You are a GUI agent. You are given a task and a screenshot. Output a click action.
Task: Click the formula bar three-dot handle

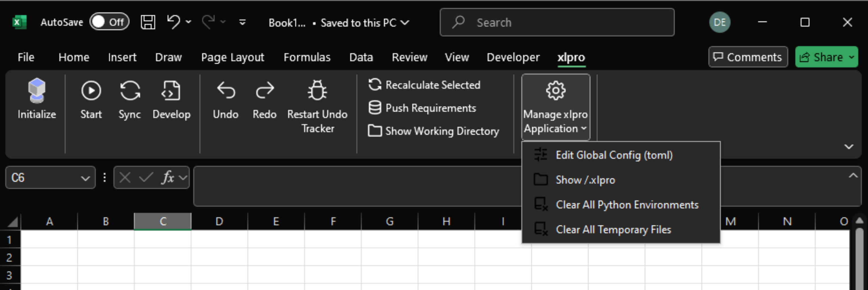(x=105, y=177)
